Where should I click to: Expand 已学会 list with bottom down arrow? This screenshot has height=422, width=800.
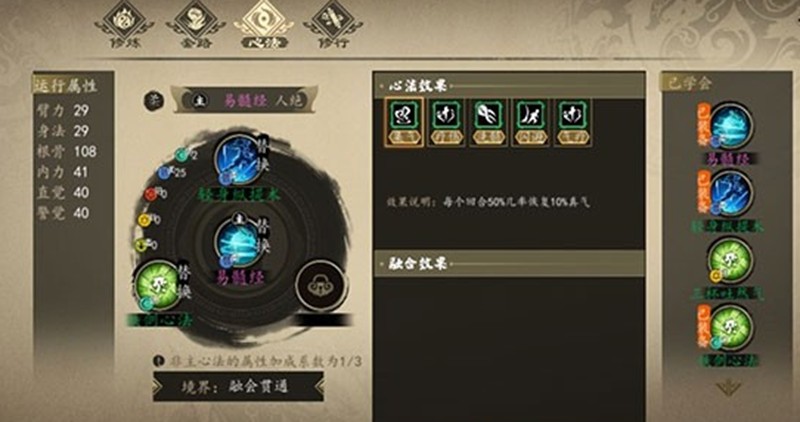click(729, 388)
